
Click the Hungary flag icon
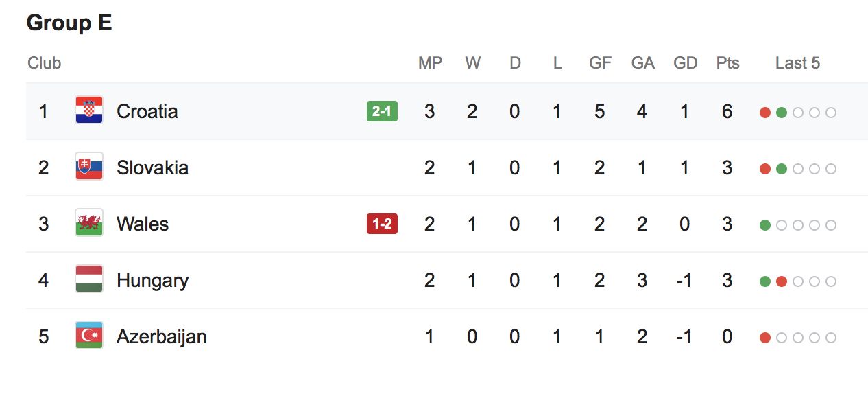[x=89, y=279]
